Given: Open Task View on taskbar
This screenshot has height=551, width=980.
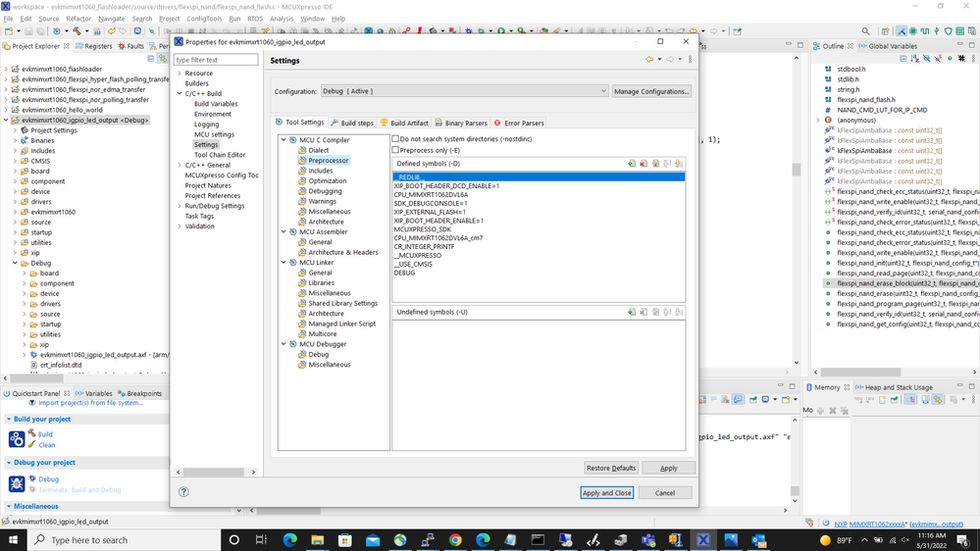Looking at the screenshot, I should pos(261,540).
